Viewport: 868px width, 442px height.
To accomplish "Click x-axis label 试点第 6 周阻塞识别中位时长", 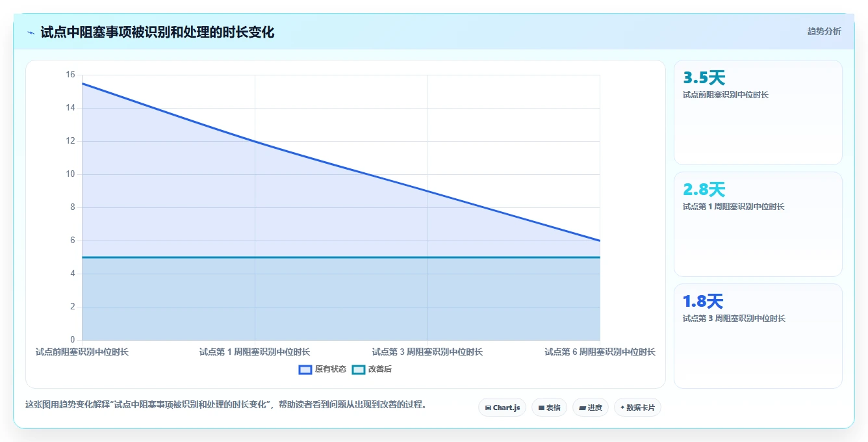I will pyautogui.click(x=600, y=352).
